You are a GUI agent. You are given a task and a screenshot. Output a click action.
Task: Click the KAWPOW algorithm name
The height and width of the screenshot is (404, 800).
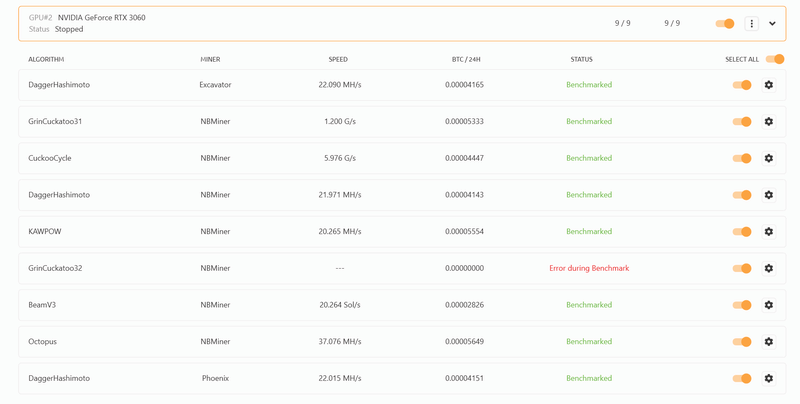coord(45,232)
